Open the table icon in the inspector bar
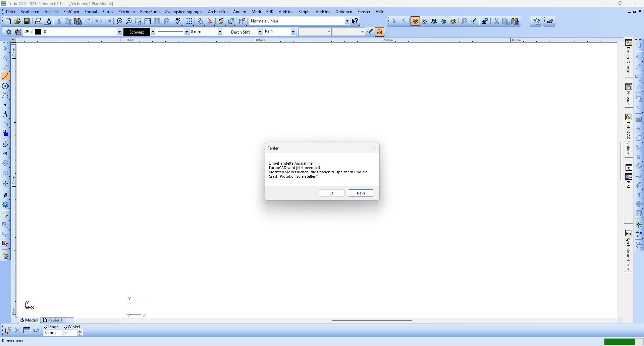Screen dimensions: 644x346 click(27, 330)
